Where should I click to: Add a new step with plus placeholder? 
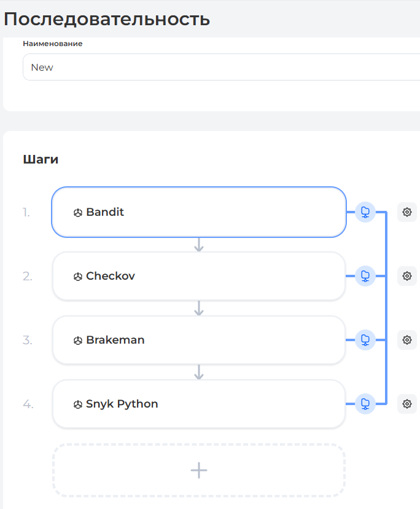point(198,470)
